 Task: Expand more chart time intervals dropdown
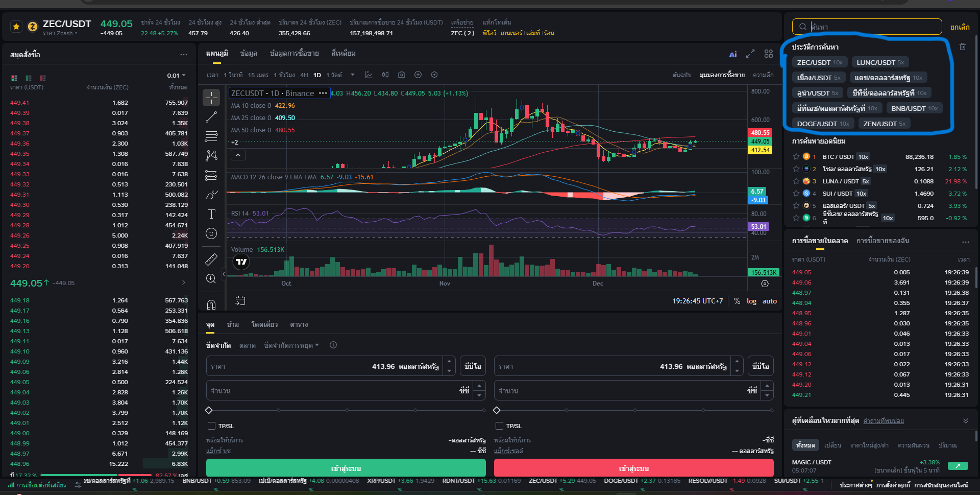(353, 75)
